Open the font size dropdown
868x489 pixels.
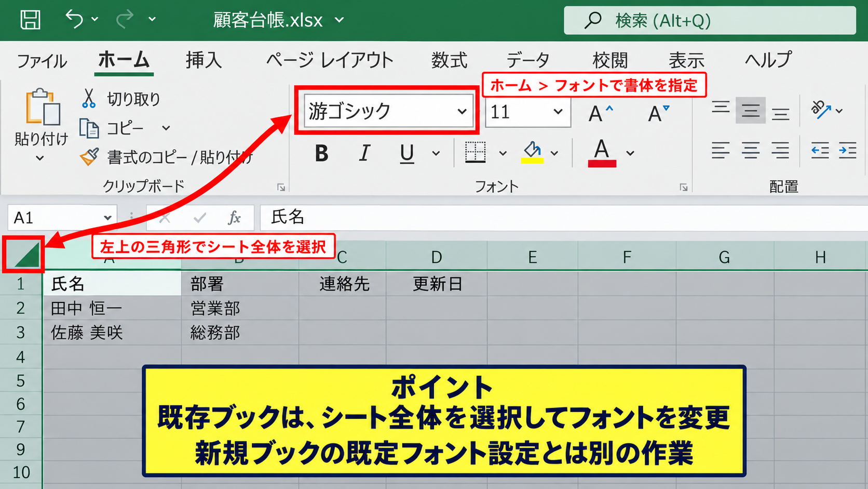558,111
